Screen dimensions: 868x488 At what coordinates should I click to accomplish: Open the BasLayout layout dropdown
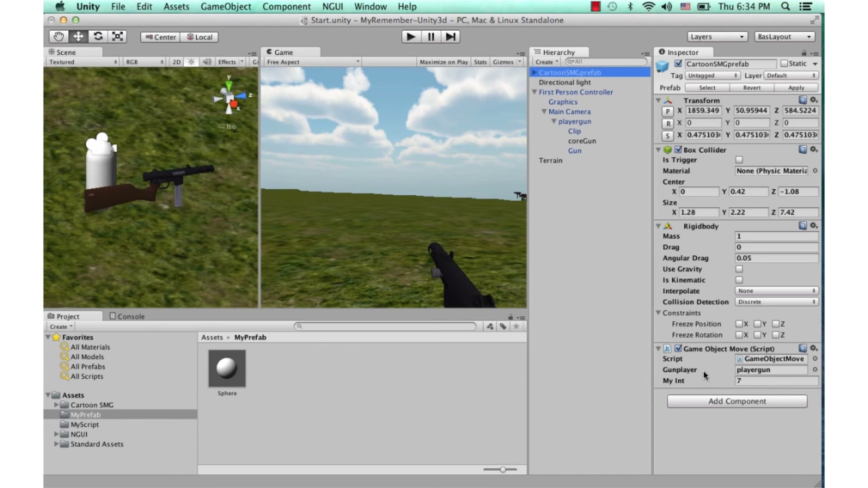click(784, 37)
